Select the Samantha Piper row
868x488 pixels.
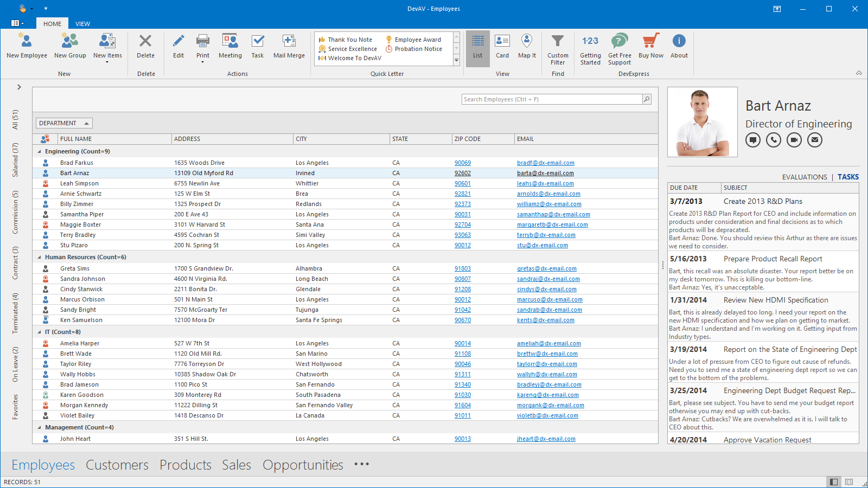345,214
